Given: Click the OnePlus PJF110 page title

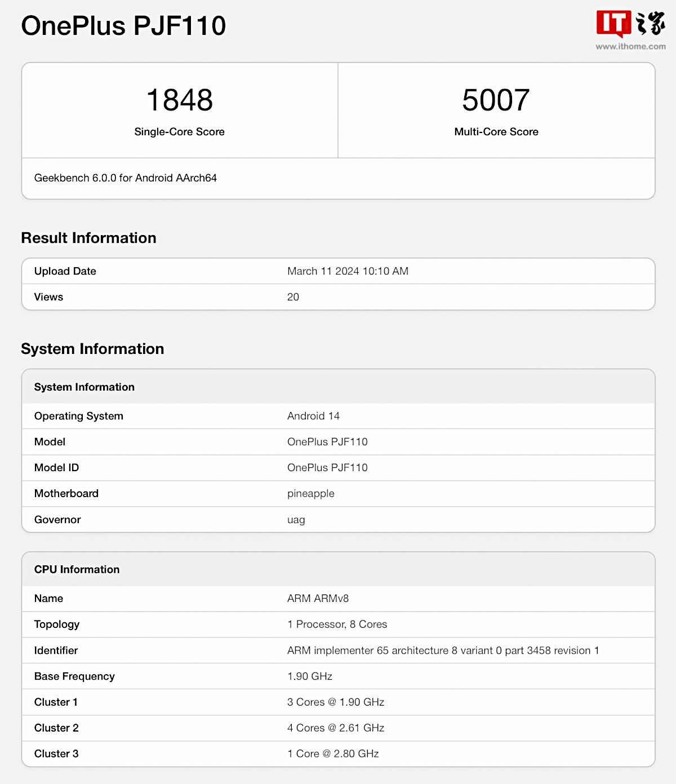Looking at the screenshot, I should (x=123, y=26).
